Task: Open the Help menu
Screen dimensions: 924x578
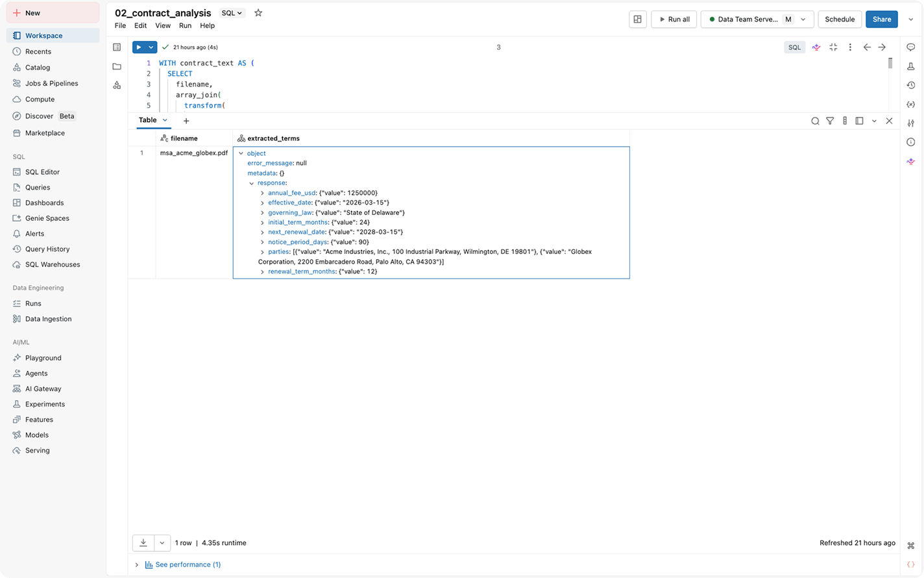Action: pos(207,26)
